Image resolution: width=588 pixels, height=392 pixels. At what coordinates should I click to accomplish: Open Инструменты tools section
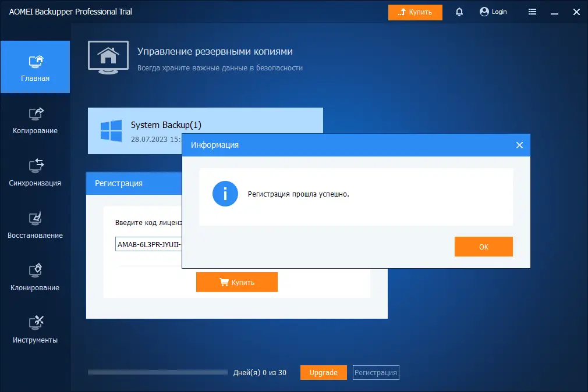click(x=36, y=330)
